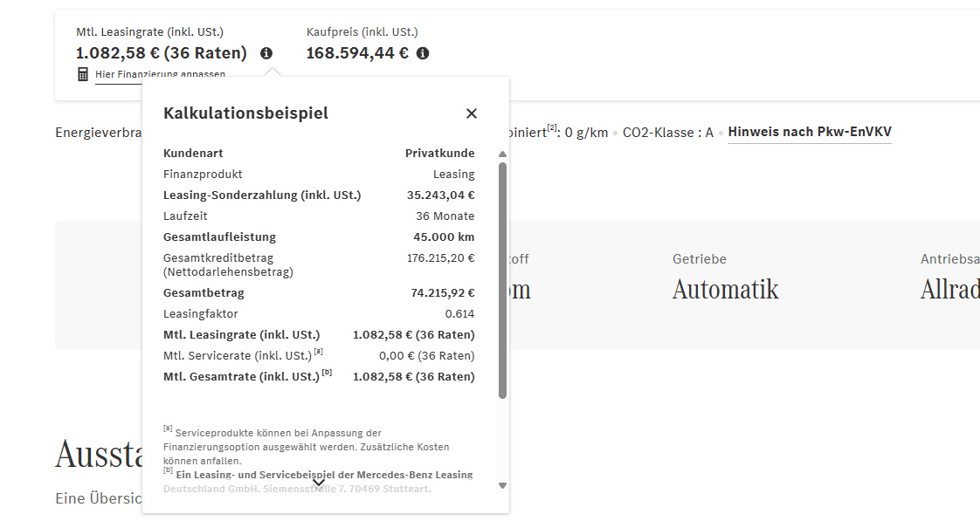Select the Getriebe Automatik info tile
Viewport: 980px width, 528px height.
pos(726,278)
